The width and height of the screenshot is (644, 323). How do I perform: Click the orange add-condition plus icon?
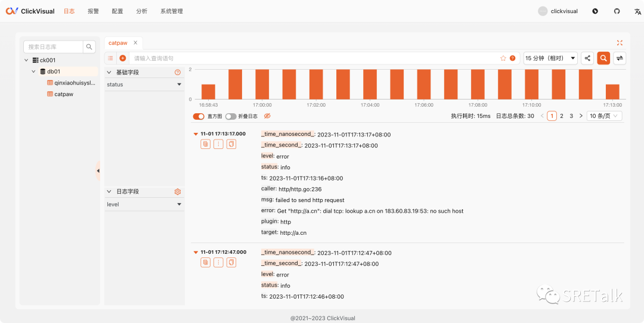point(122,58)
